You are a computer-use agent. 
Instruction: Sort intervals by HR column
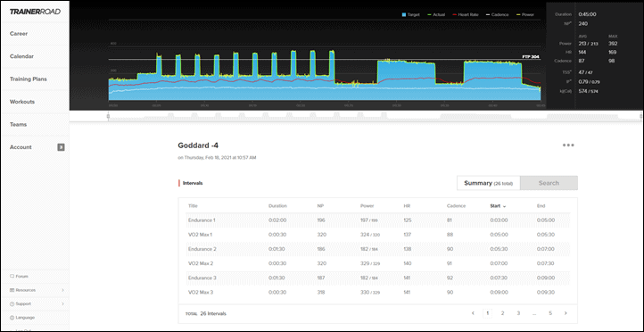[x=407, y=206]
